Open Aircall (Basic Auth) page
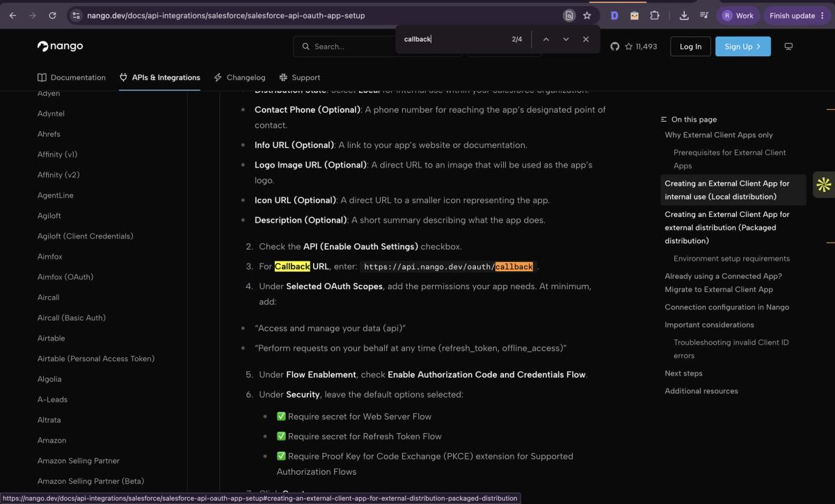Screen dimensions: 835x504 point(72,318)
